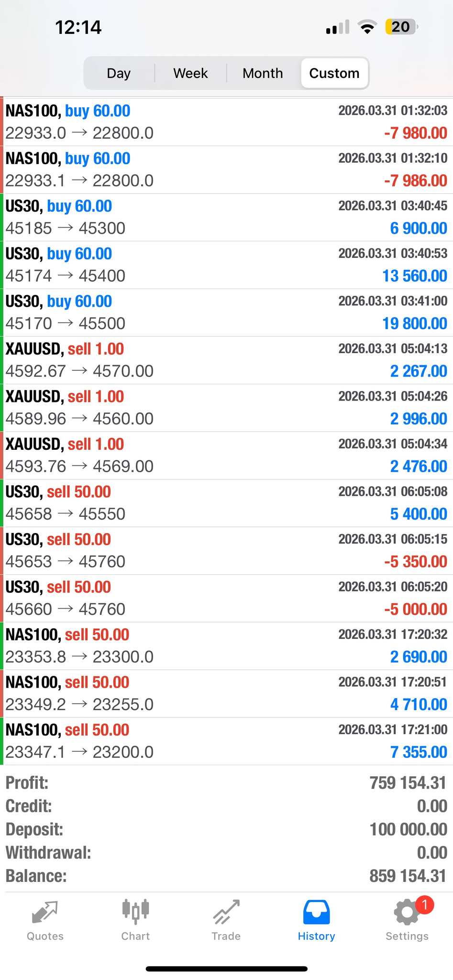Screen dimensions: 453x980
Task: Open the NAS100 buy trade losing -7 980.00
Action: click(x=226, y=122)
